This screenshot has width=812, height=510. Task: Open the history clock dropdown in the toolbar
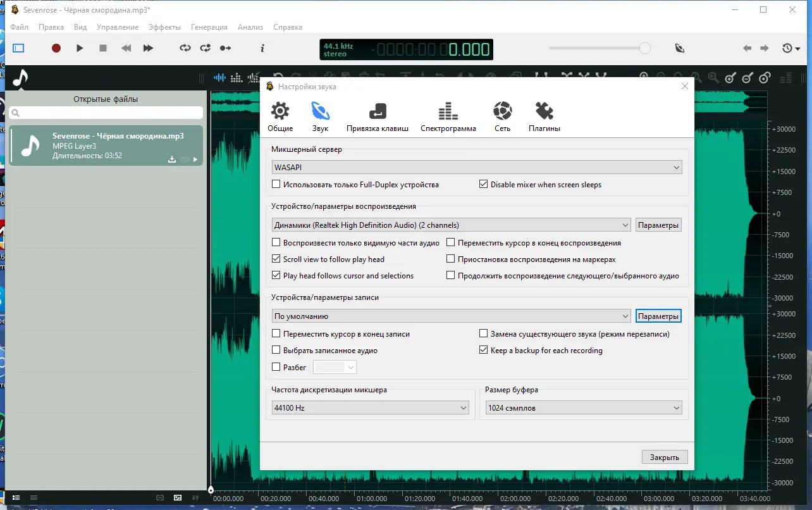pyautogui.click(x=791, y=48)
